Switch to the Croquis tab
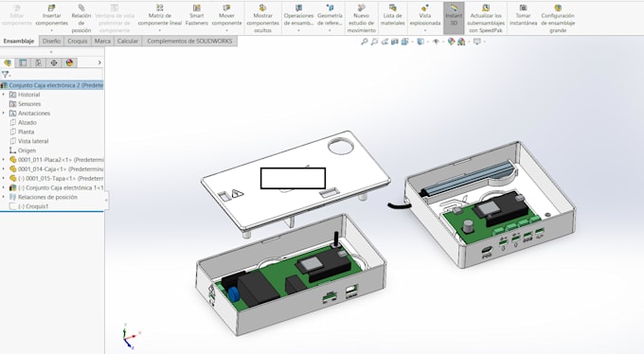Viewport: 644px width, 354px height. [78, 41]
